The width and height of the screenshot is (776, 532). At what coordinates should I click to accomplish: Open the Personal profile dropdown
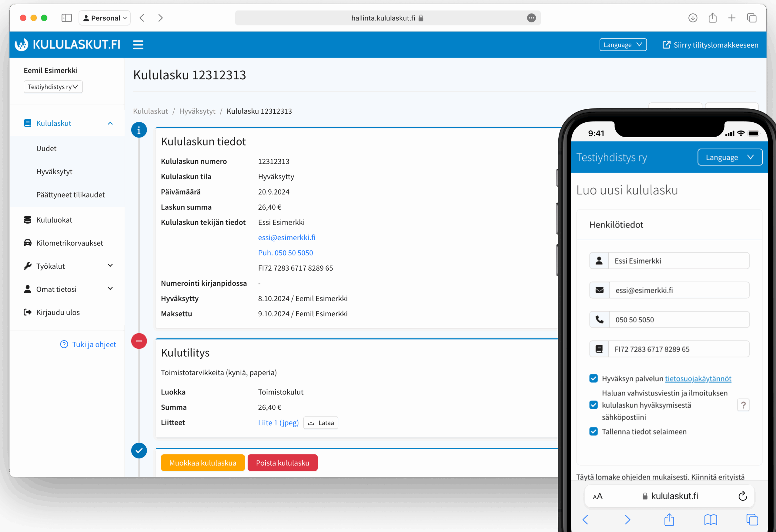[105, 18]
